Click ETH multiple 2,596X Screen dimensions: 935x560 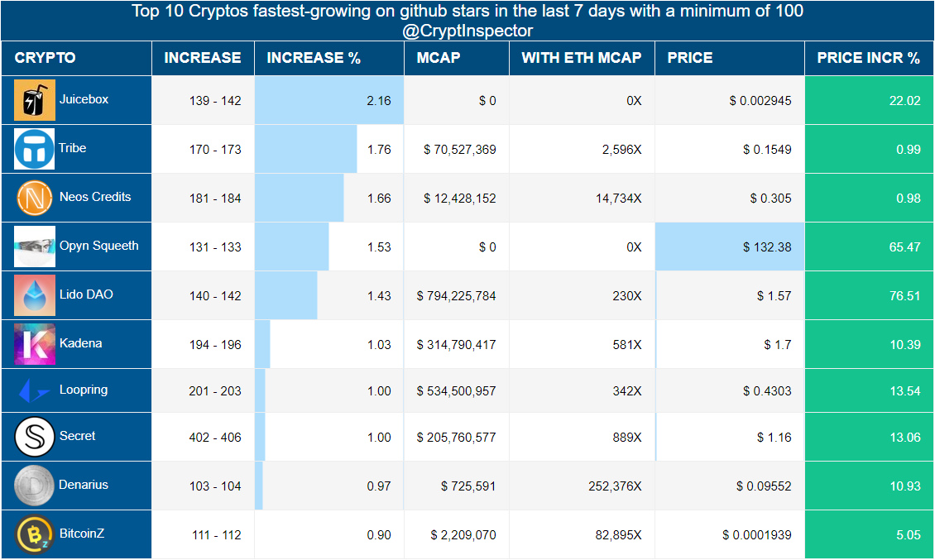click(622, 150)
